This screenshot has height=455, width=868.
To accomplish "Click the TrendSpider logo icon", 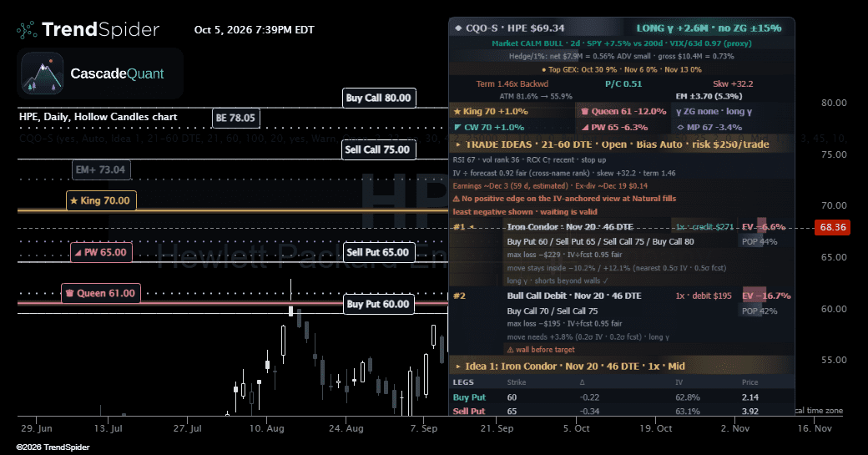I will [27, 30].
